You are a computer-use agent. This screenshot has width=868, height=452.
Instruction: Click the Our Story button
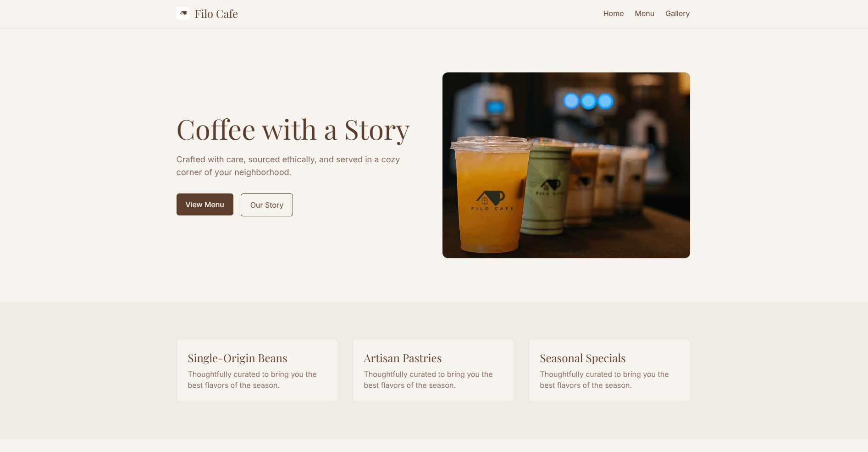pyautogui.click(x=266, y=205)
